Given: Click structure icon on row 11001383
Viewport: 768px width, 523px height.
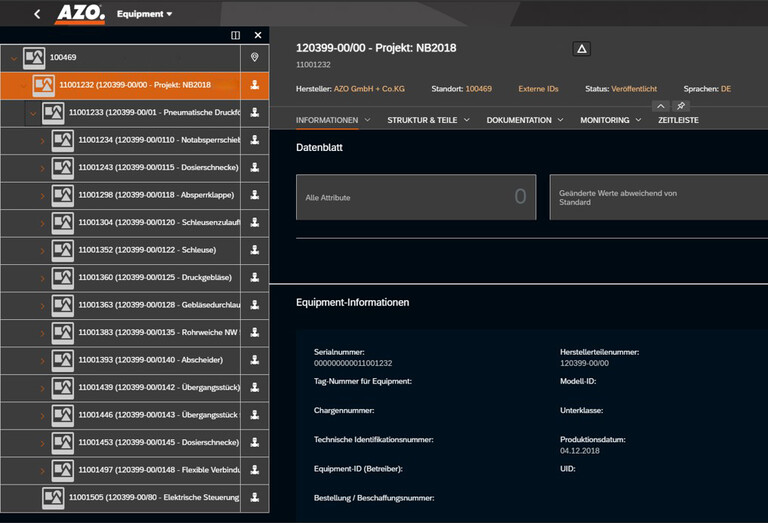Looking at the screenshot, I should pyautogui.click(x=255, y=332).
